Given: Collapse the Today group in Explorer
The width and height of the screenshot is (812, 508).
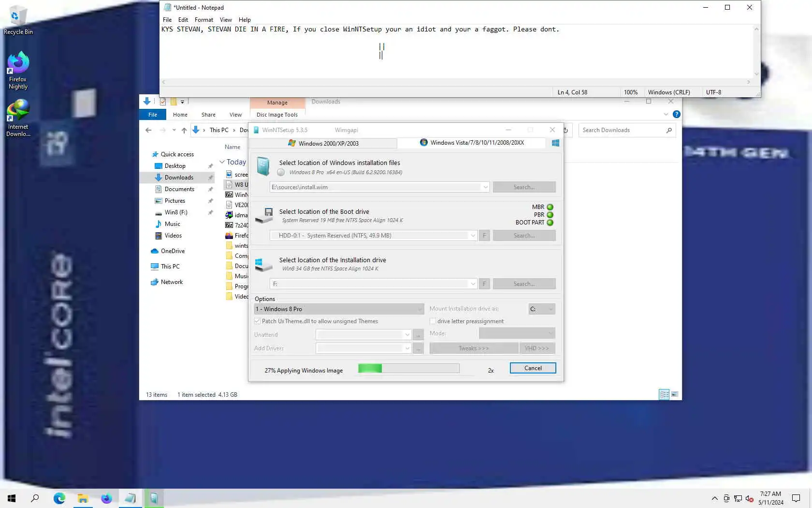Looking at the screenshot, I should pos(222,162).
